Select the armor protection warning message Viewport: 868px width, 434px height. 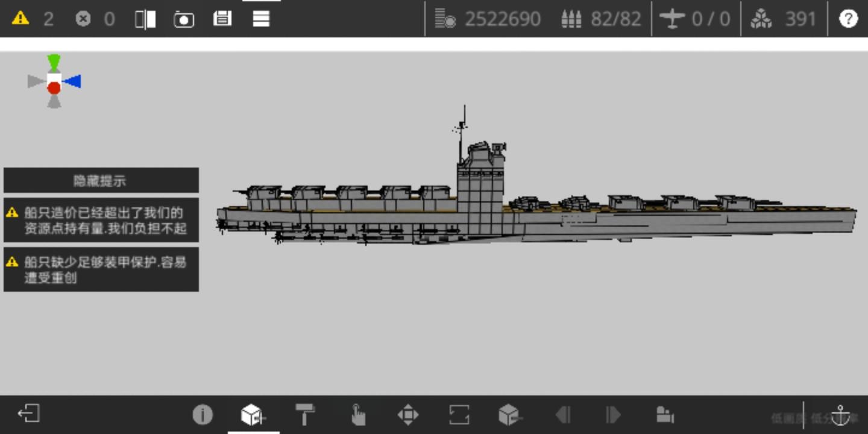(101, 269)
